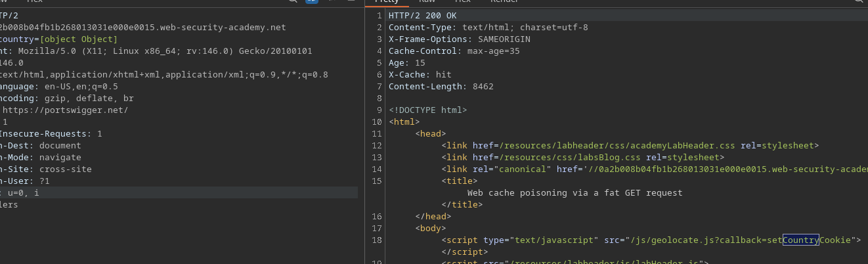The height and width of the screenshot is (264, 868).
Task: Open the hamburger menu in the request pane
Action: (x=351, y=2)
